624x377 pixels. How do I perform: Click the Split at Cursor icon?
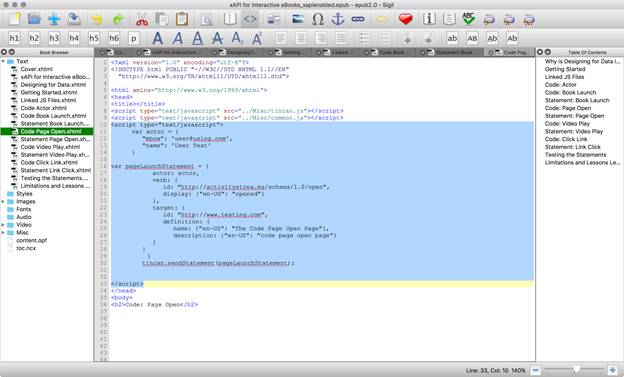(273, 19)
